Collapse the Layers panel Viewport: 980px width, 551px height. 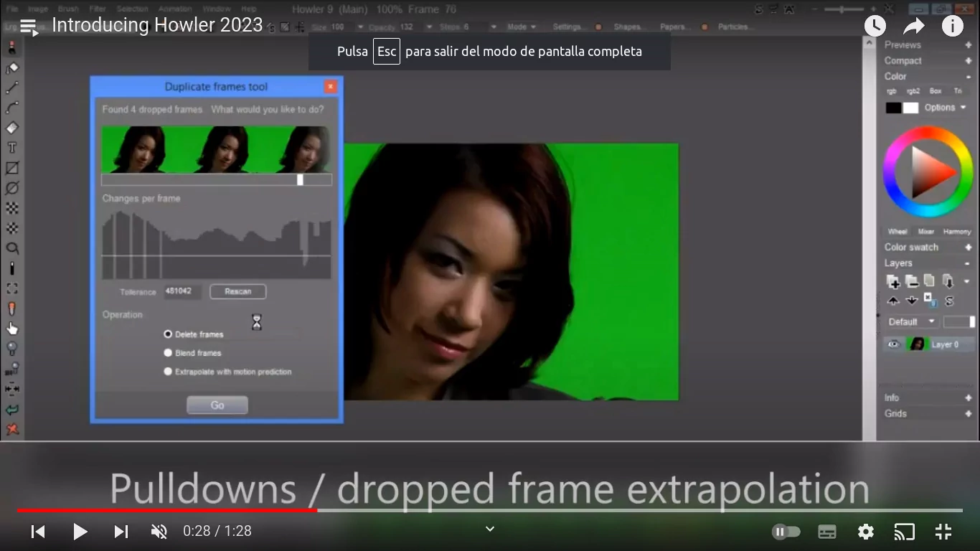point(968,264)
